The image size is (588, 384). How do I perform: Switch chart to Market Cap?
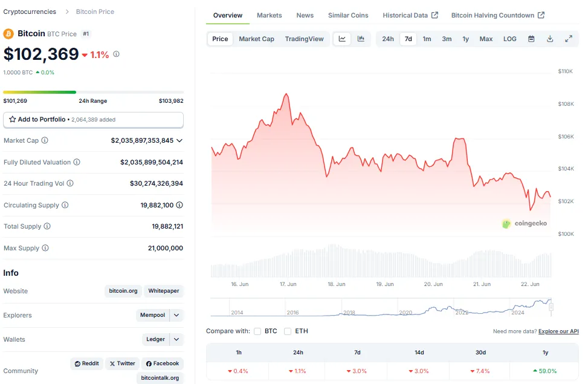click(x=256, y=39)
